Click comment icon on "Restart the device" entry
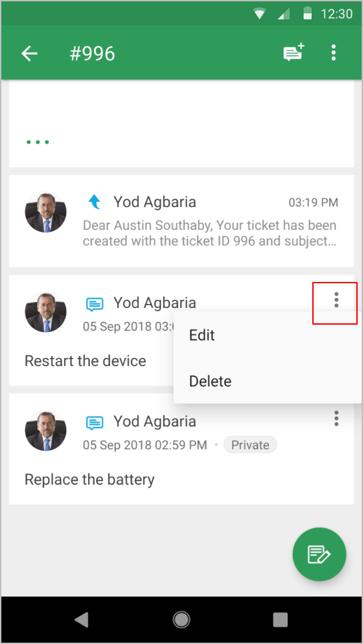The image size is (363, 644). pos(94,304)
